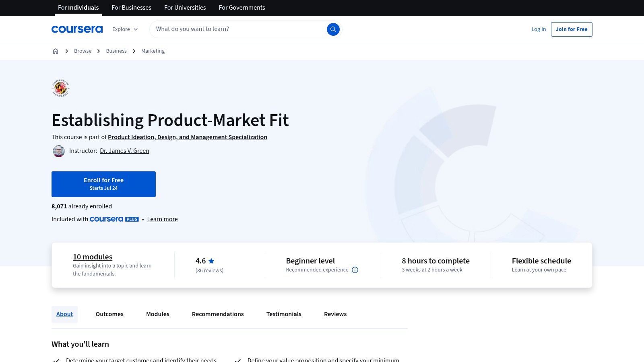Select the Modules tab
This screenshot has height=362, width=644.
pyautogui.click(x=158, y=314)
